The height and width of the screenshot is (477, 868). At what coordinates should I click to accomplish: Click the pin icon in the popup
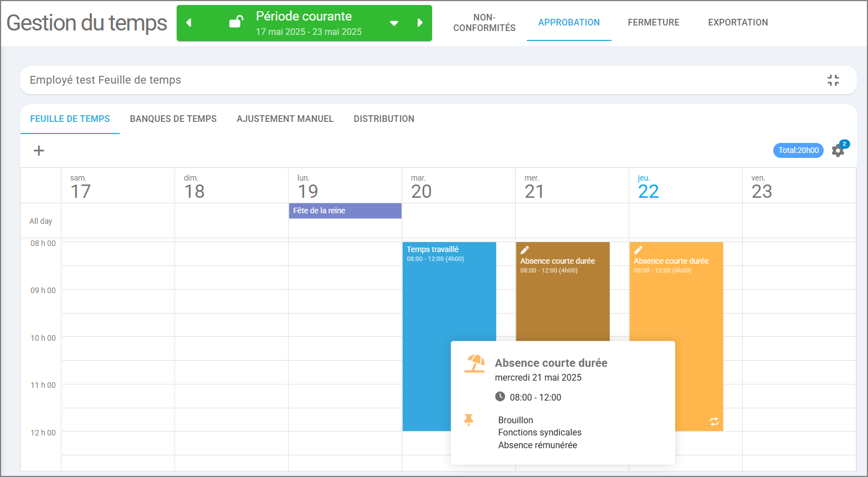coord(469,420)
